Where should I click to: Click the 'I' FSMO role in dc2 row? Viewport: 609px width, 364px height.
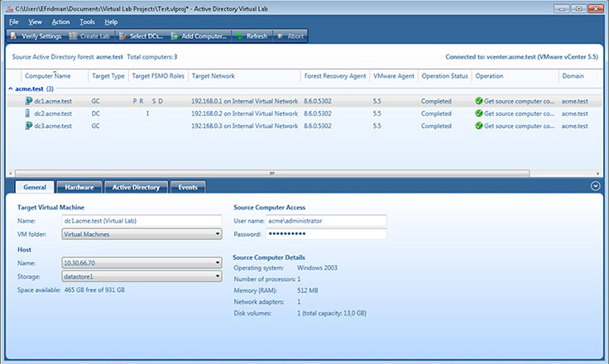[x=147, y=113]
